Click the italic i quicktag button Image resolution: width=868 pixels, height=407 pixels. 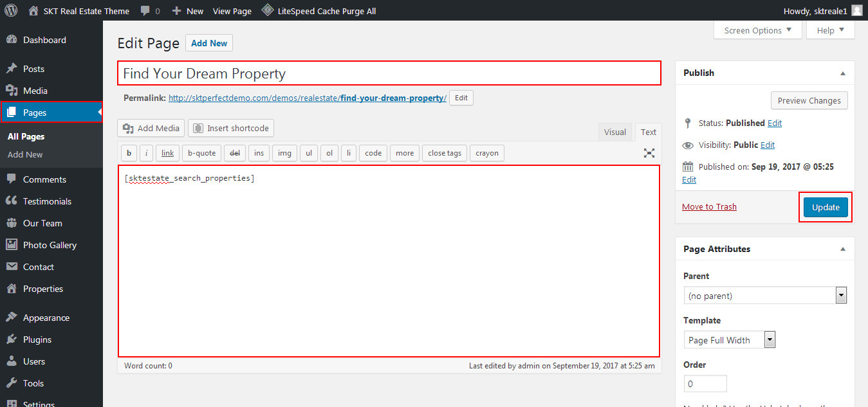click(146, 153)
